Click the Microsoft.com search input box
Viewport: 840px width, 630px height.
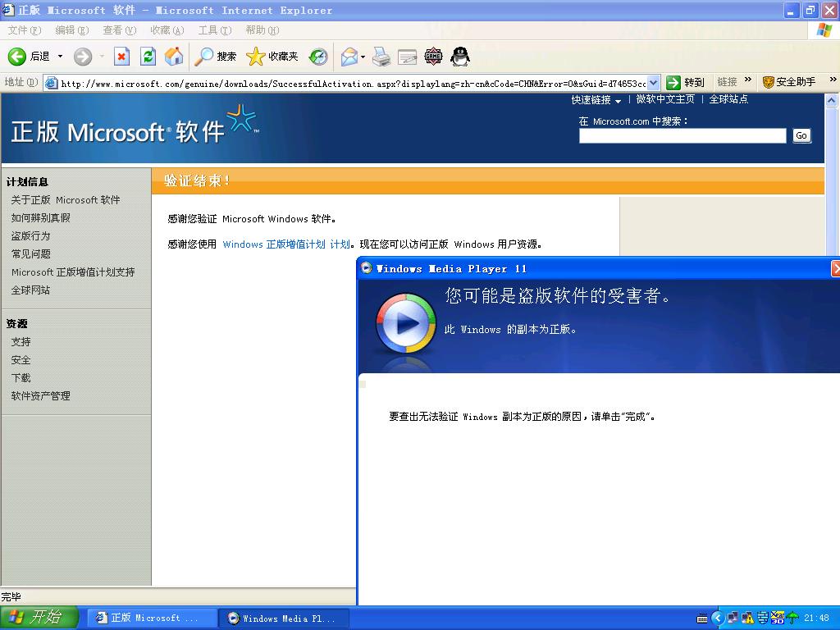point(682,135)
